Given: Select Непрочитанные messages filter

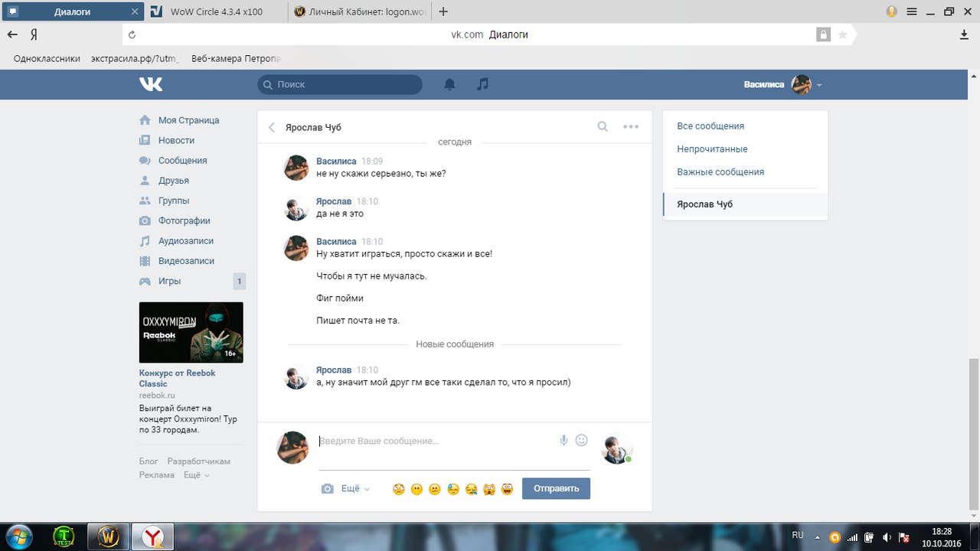Looking at the screenshot, I should tap(712, 149).
